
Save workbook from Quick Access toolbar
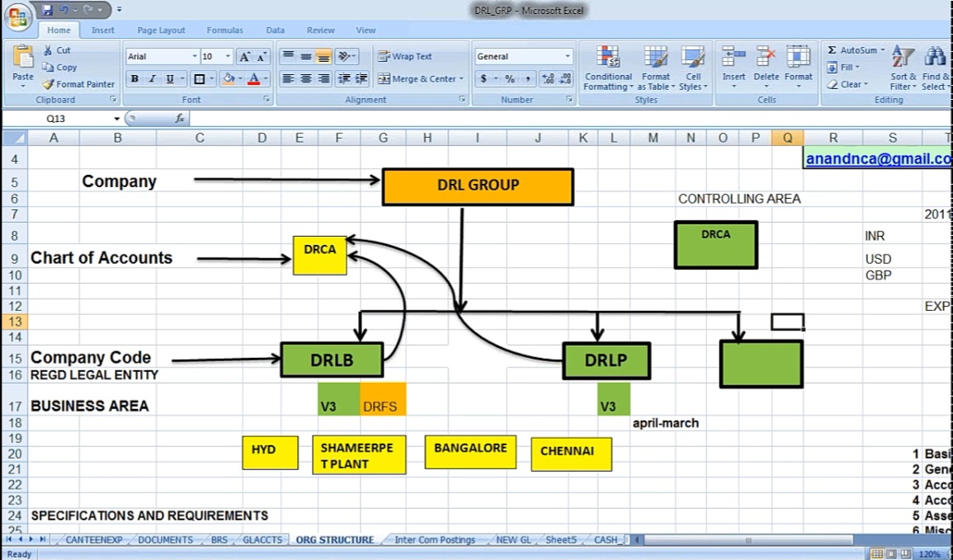47,10
